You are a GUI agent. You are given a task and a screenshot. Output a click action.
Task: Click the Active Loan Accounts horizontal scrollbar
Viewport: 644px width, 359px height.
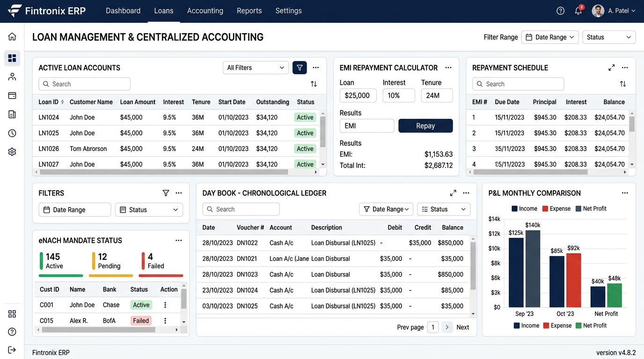(x=164, y=172)
